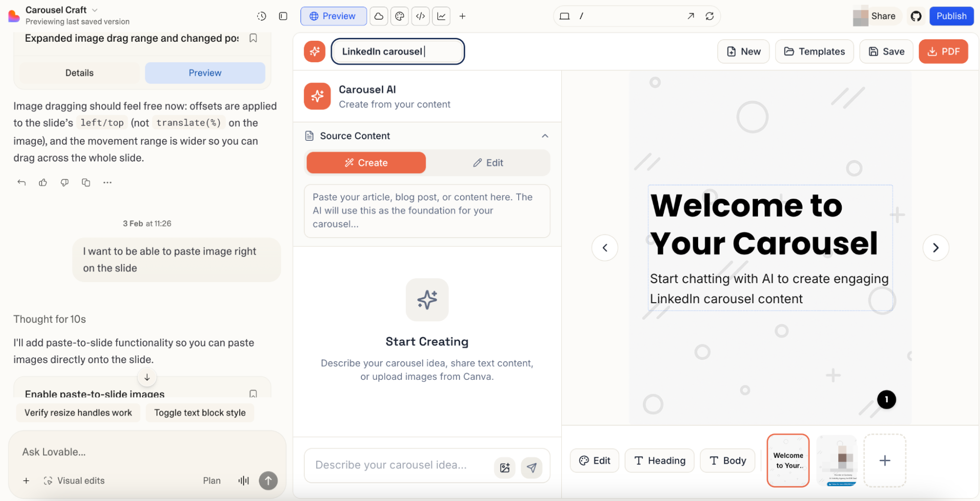Screen dimensions: 980x501
Task: Switch preview to device view icon
Action: point(565,16)
